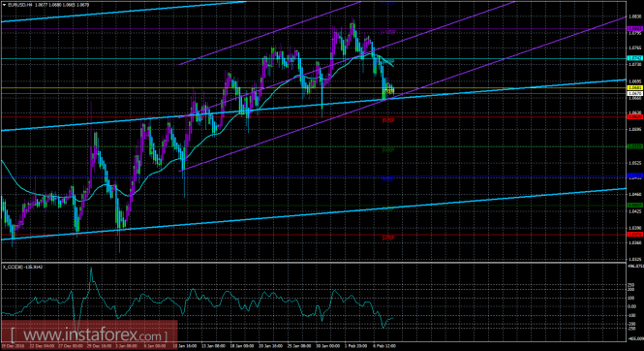Click the white current price label 1.0670
This screenshot has width=644, height=351.
635,94
